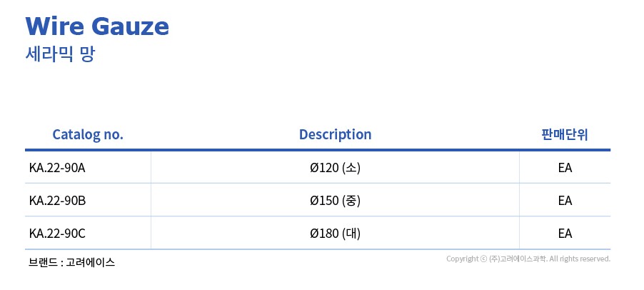Image resolution: width=644 pixels, height=290 pixels.
Task: Click the copyright © symbol
Action: pos(483,259)
